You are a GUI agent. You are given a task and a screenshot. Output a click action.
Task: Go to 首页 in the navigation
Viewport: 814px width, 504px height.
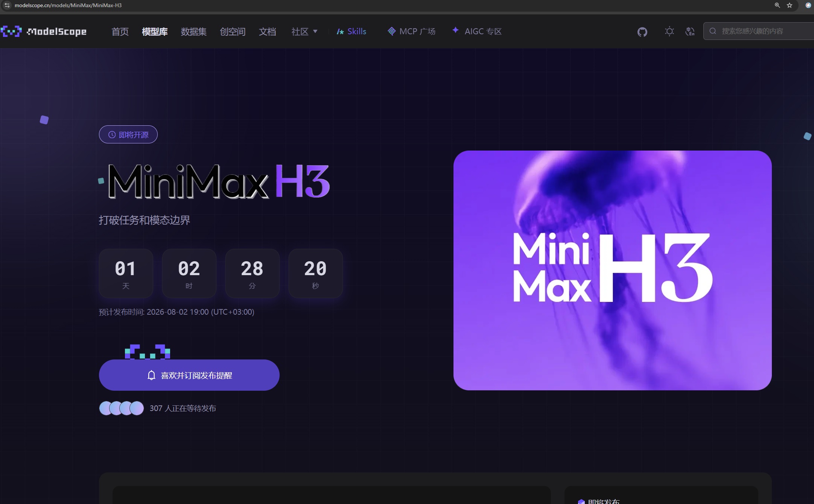[120, 32]
